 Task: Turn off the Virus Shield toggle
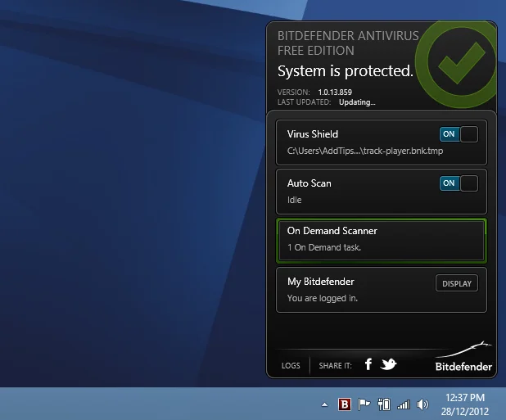pyautogui.click(x=459, y=134)
